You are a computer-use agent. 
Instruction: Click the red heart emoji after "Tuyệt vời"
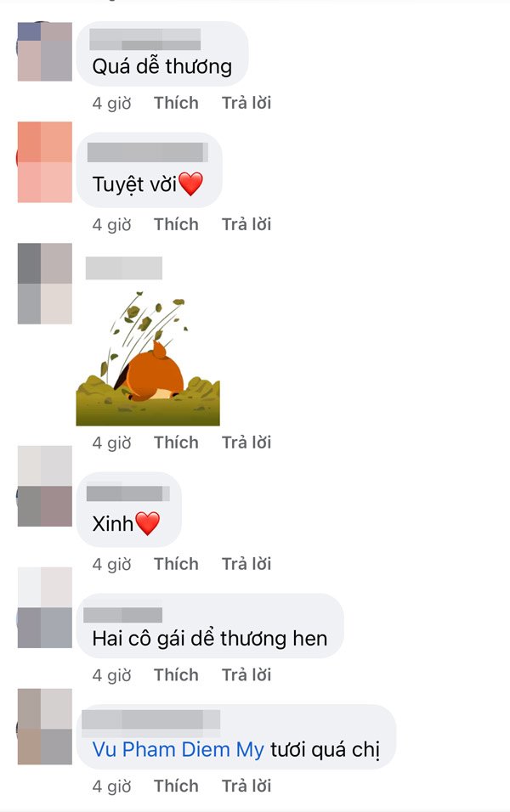(x=190, y=183)
